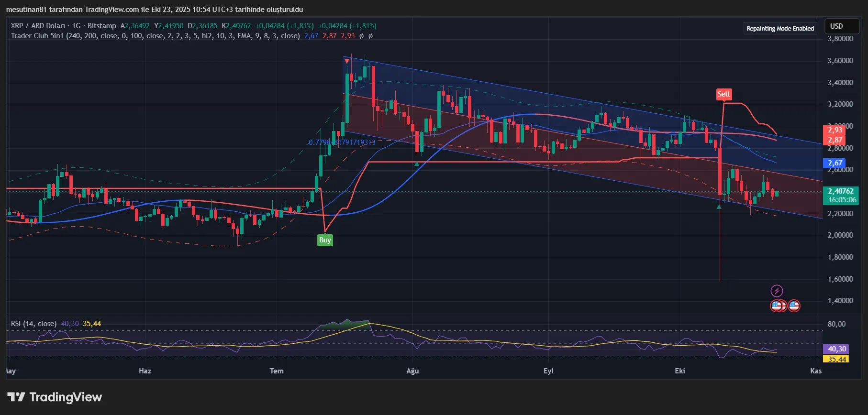Click the Repainting Mode Enabled label
The width and height of the screenshot is (868, 415).
tap(780, 28)
